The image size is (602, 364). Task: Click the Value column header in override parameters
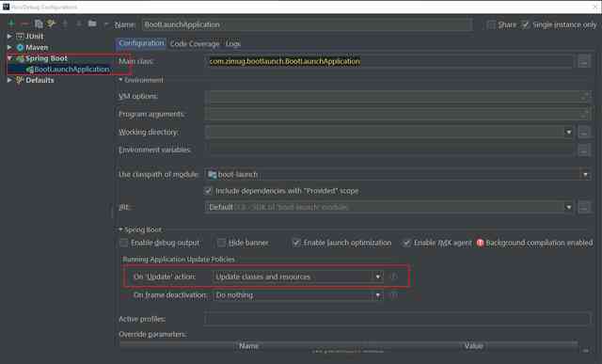(473, 346)
